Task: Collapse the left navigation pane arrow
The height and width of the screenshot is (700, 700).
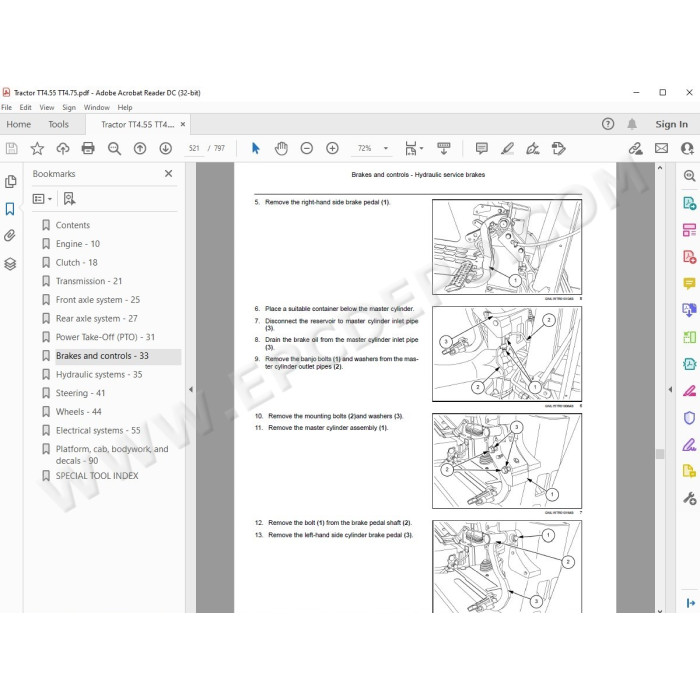Action: point(191,389)
